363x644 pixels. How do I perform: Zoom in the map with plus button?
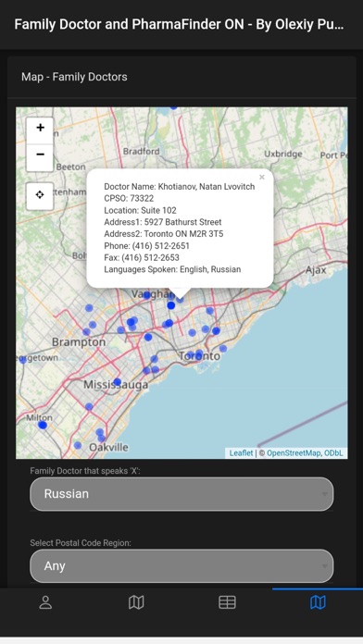[40, 130]
